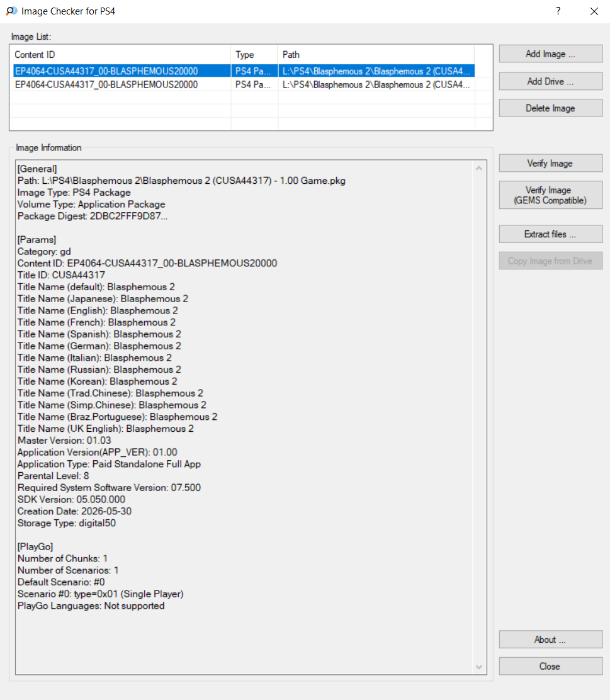Click the Image Checker app icon in title bar
The image size is (610, 700).
tap(11, 11)
